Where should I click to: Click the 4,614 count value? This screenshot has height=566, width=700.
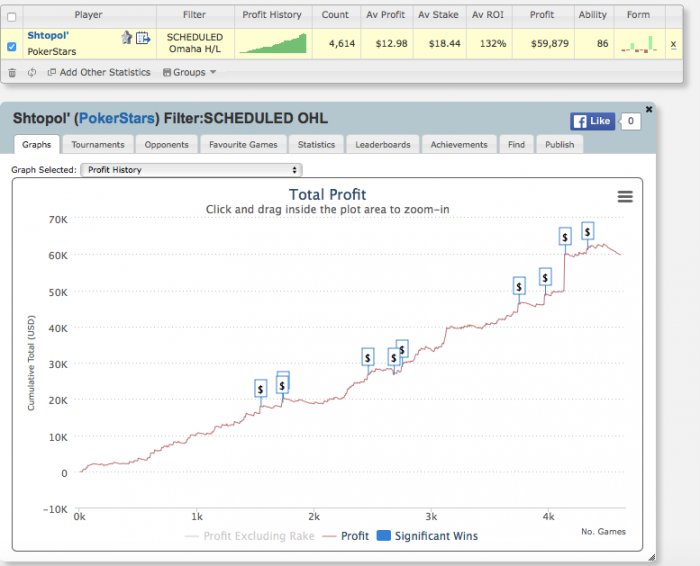[342, 44]
